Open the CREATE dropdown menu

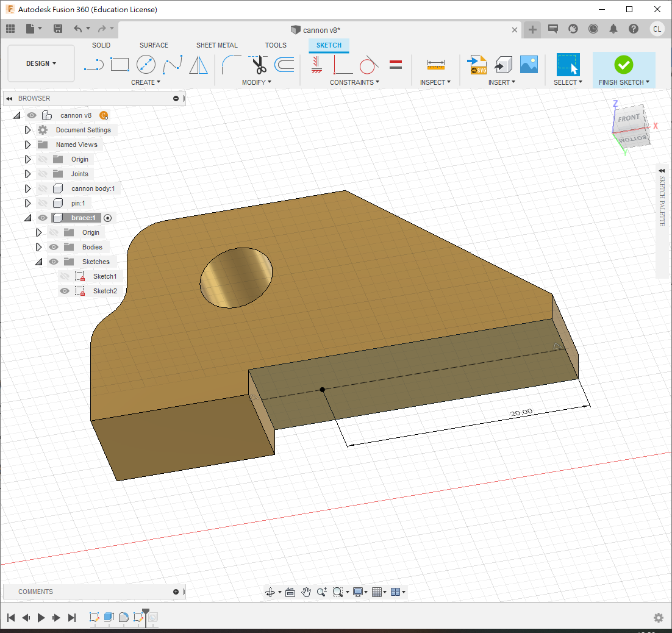(146, 82)
